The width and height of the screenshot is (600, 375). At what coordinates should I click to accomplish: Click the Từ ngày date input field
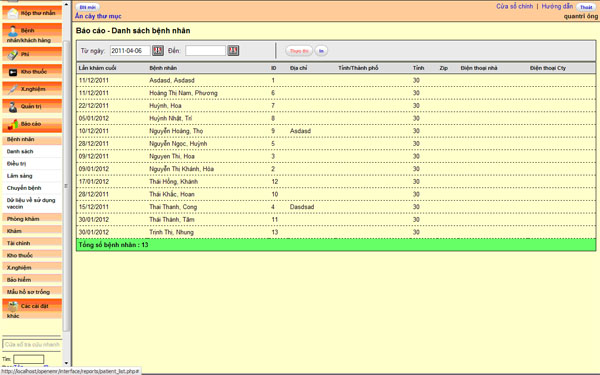[x=130, y=51]
